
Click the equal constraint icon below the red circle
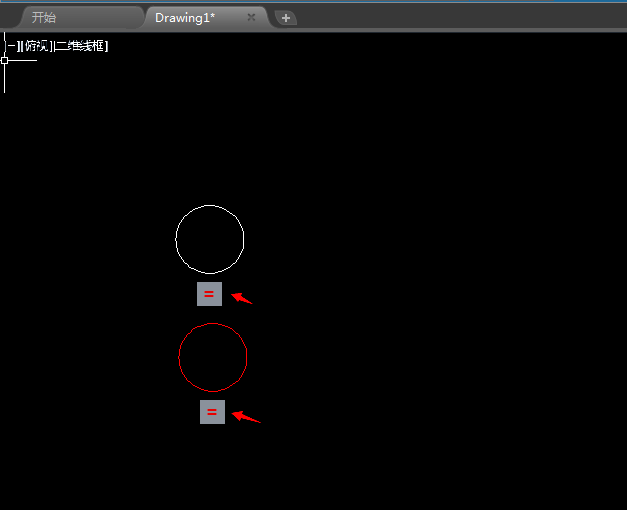coord(212,412)
